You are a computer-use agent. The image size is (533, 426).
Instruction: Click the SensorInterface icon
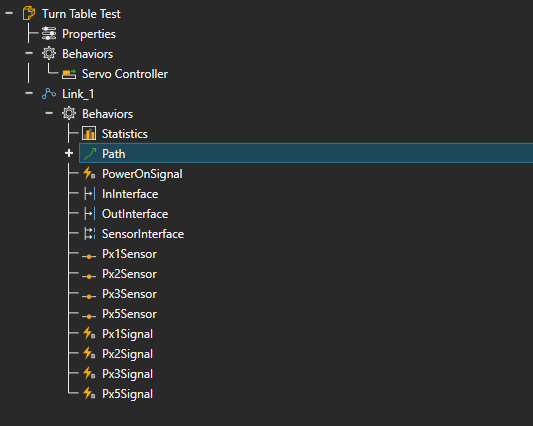point(89,234)
